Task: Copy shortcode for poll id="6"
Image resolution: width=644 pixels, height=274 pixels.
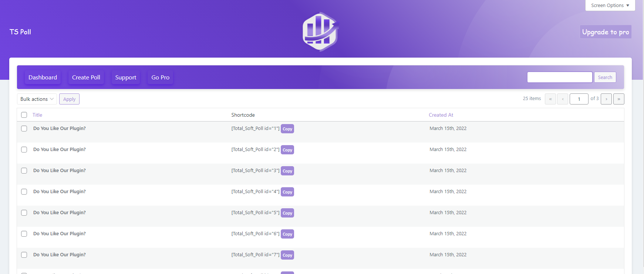Action: [x=287, y=234]
